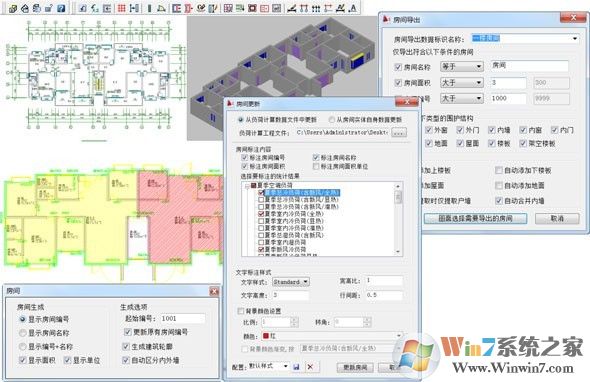590x382 pixels.
Task: Click the padlock icon in the top toolbar
Action: click(49, 8)
